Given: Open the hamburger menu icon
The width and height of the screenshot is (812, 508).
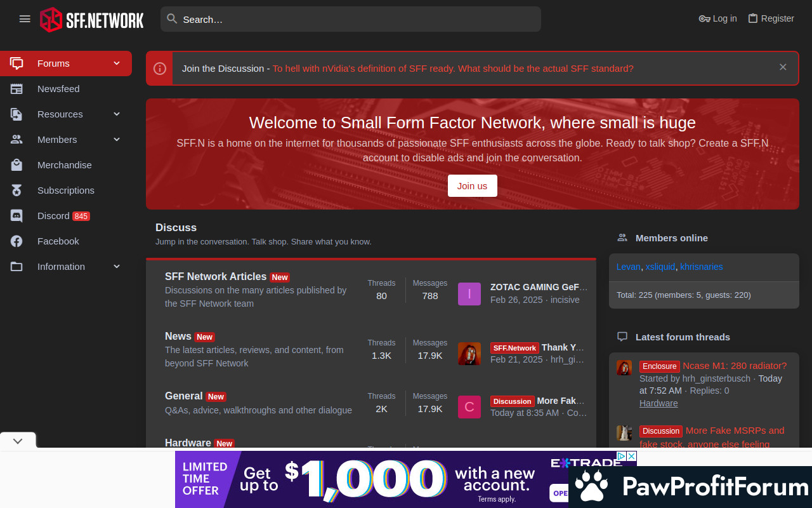Looking at the screenshot, I should tap(25, 19).
